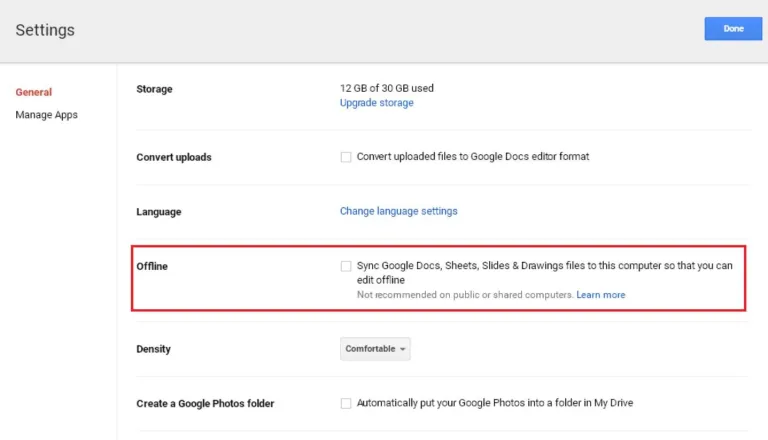Click the blue Done button
The width and height of the screenshot is (768, 440).
pyautogui.click(x=733, y=29)
